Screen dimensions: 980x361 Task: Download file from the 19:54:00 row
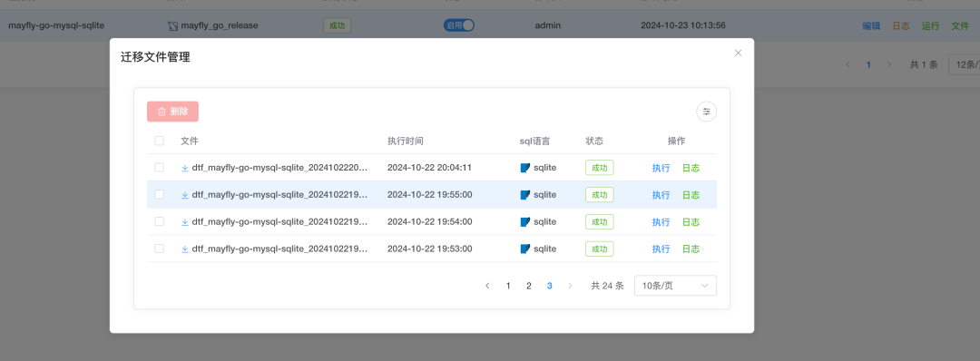pos(185,221)
